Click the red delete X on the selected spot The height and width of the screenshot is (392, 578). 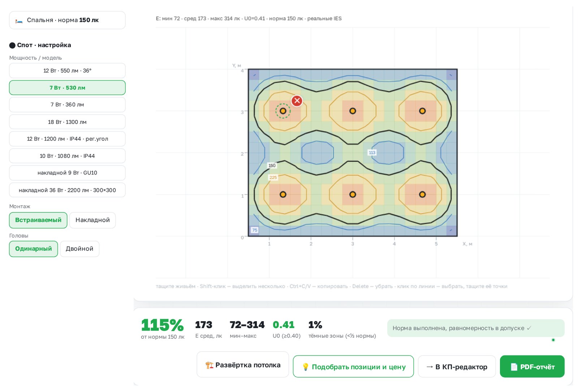[297, 101]
